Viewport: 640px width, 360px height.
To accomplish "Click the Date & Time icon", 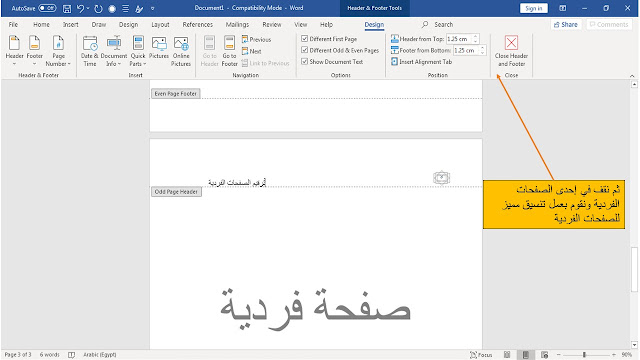I will [89, 51].
